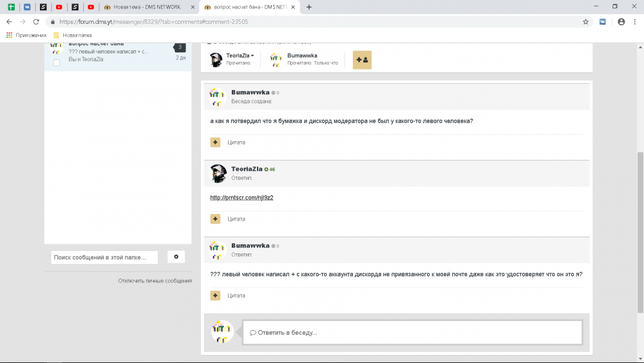This screenshot has height=363, width=644.
Task: Click plus icon under TeoriaZla's reply
Action: pos(215,219)
